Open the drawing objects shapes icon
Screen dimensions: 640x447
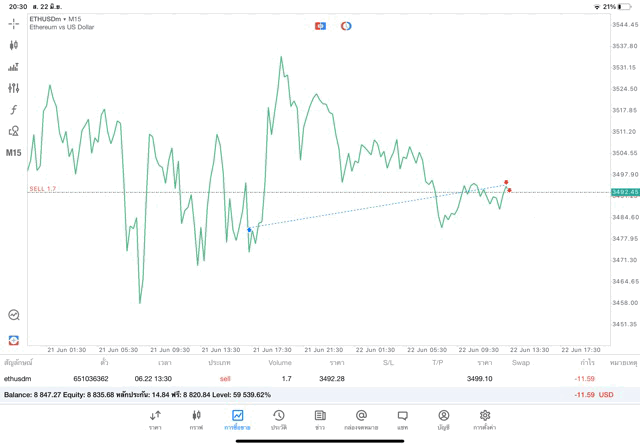[14, 131]
